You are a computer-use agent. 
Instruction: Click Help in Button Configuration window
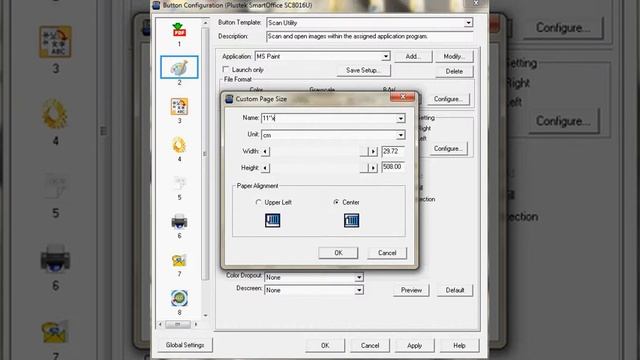[459, 345]
